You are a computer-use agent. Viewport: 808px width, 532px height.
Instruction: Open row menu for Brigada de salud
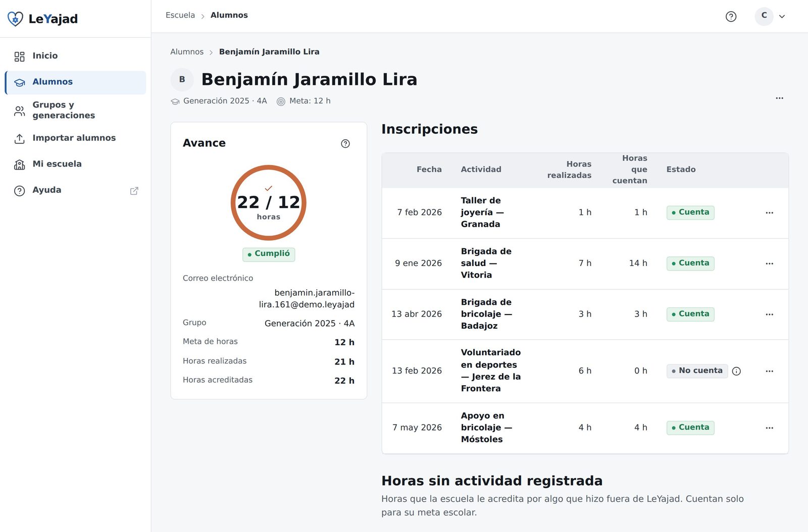pos(770,263)
